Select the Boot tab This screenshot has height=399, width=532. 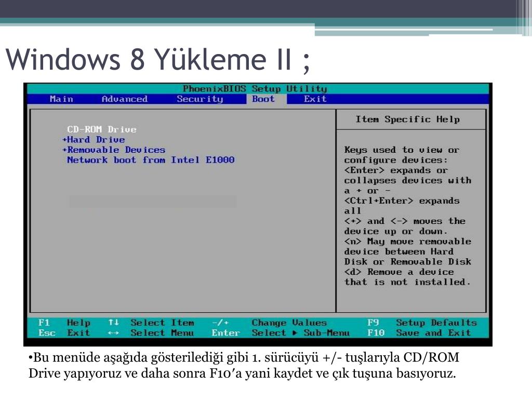click(x=263, y=99)
